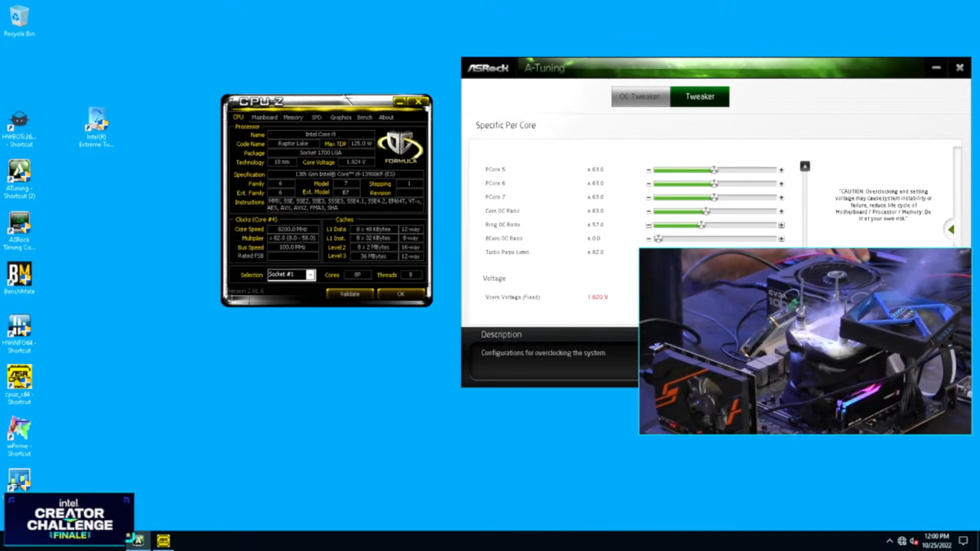
Task: Decrease Ring OC Ratio with minus button
Action: [648, 225]
